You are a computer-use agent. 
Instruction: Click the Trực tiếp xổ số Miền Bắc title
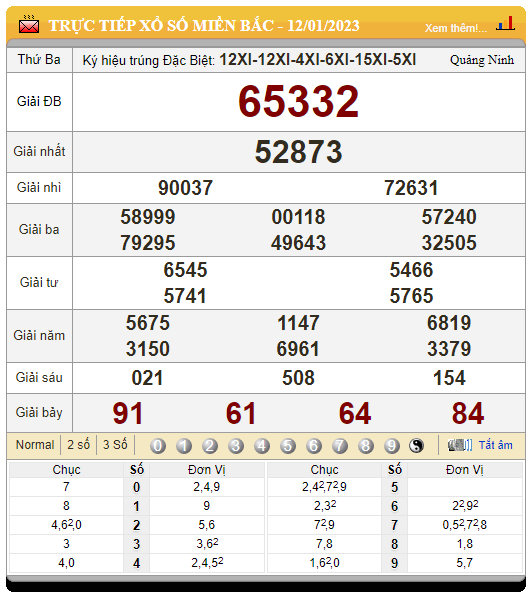click(x=204, y=26)
